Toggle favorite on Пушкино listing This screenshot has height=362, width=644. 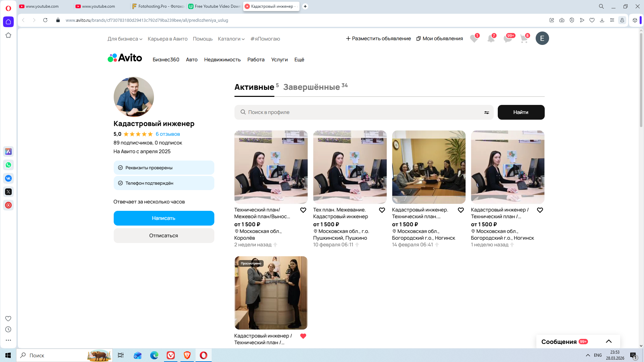pyautogui.click(x=382, y=210)
